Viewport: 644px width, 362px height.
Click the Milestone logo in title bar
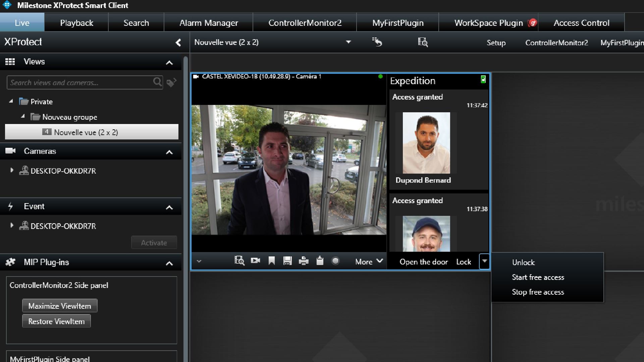coord(7,5)
